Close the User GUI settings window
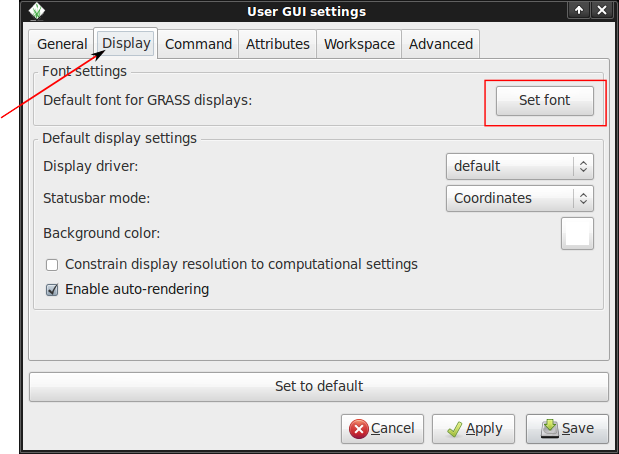619x454 pixels. [601, 11]
